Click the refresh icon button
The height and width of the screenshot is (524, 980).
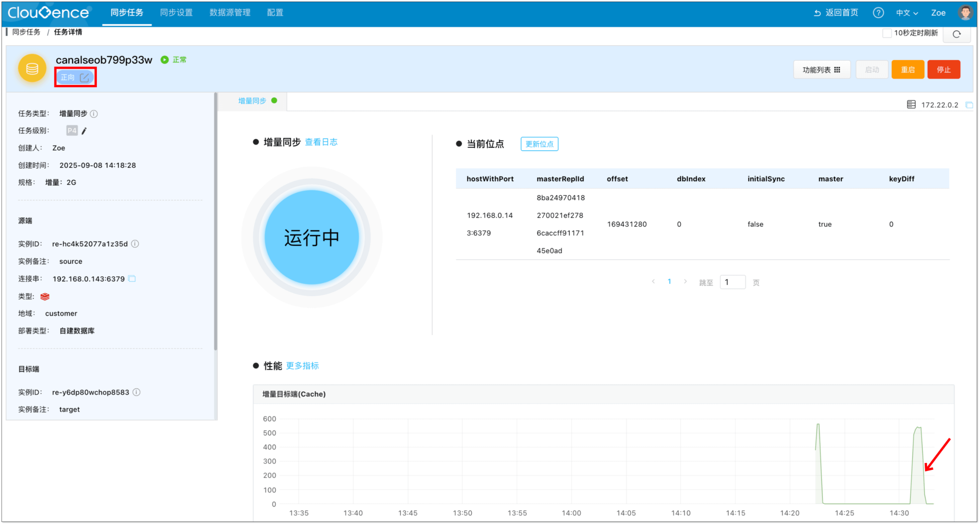[x=957, y=34]
